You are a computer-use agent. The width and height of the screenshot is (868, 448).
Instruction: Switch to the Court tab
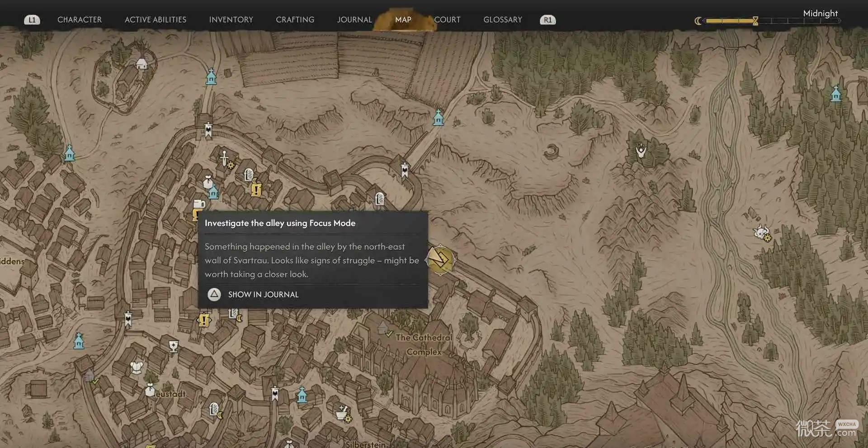pos(447,19)
